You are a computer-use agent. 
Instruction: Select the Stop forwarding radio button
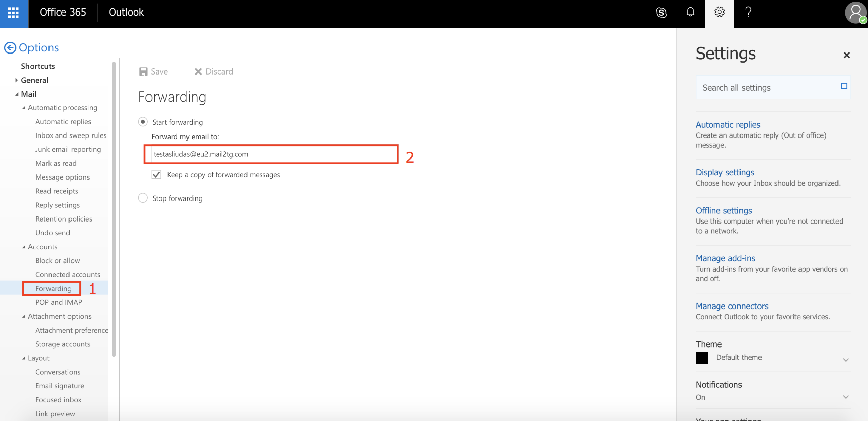click(x=143, y=198)
